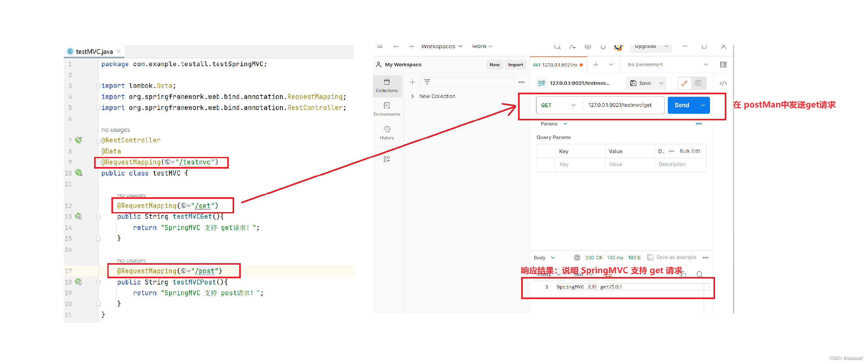Click the configure sidebar grid-plus icon

[x=387, y=159]
